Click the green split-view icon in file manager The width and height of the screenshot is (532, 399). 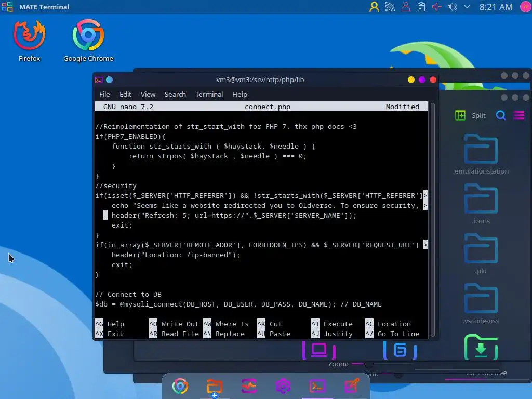tap(460, 116)
